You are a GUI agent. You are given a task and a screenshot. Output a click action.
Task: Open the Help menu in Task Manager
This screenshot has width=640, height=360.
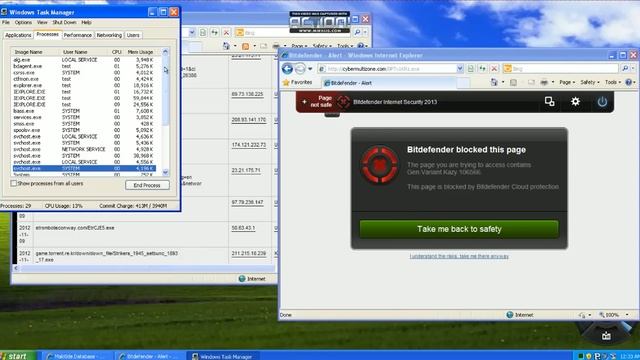86,22
